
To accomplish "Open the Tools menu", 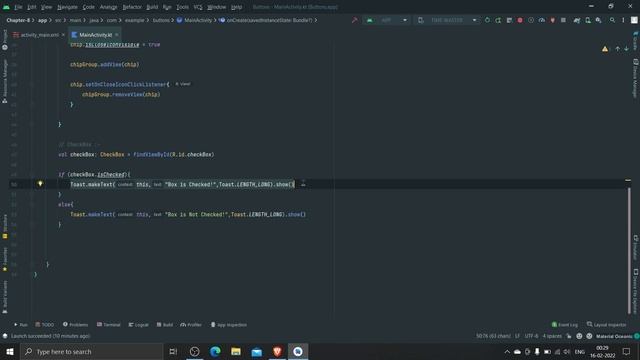I will click(x=182, y=7).
